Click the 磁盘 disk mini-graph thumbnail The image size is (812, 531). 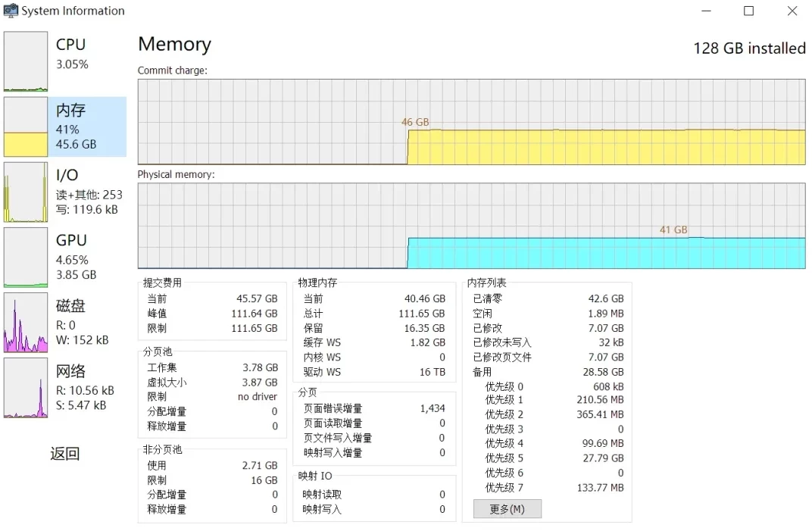(26, 322)
